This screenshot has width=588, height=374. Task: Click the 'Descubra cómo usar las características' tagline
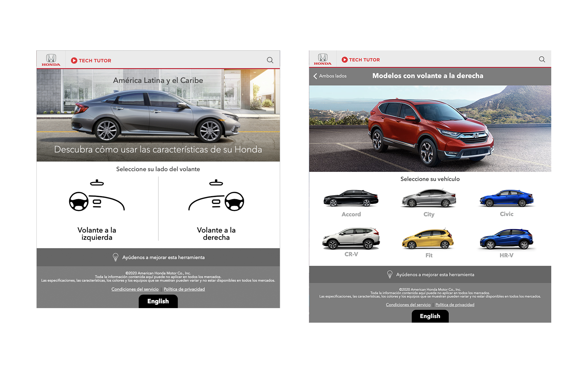coord(158,149)
